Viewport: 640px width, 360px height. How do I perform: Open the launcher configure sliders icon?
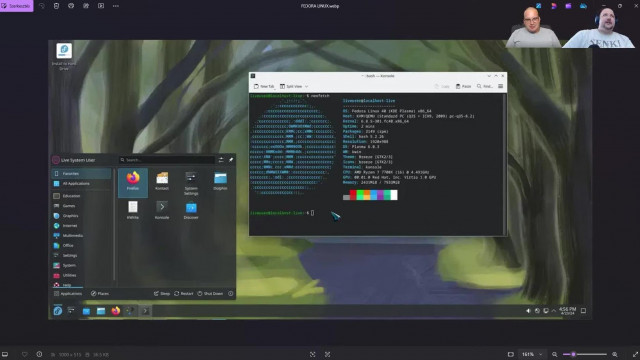tap(221, 160)
